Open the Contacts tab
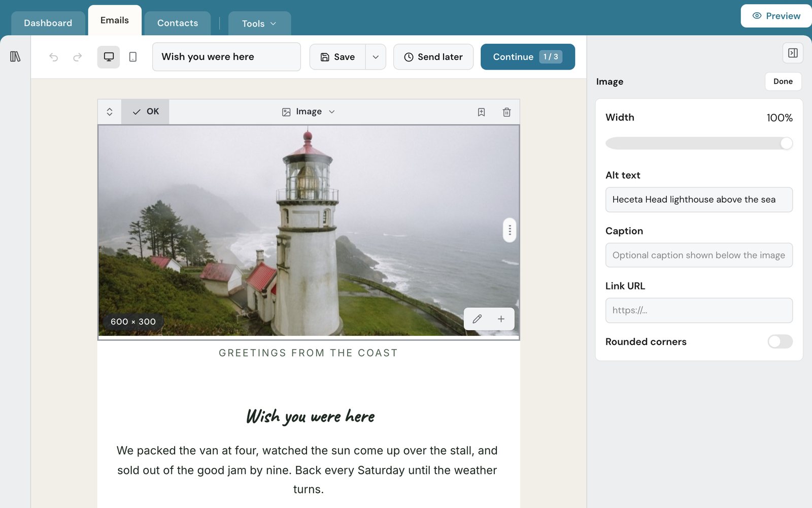The height and width of the screenshot is (508, 812). pos(178,23)
